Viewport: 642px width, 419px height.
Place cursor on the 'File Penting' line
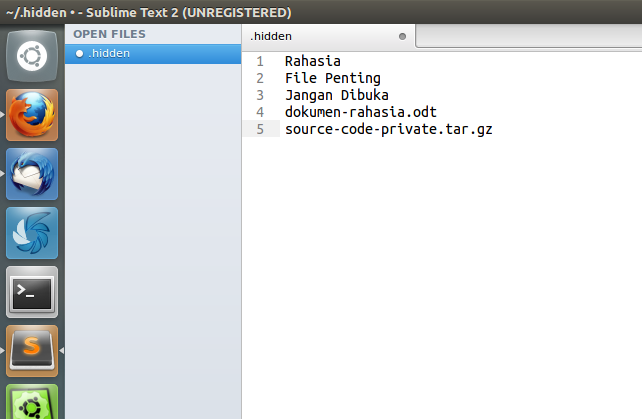[332, 78]
